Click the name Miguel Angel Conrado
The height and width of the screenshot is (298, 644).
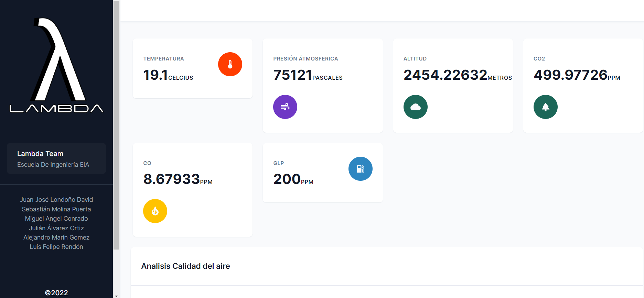(x=56, y=219)
